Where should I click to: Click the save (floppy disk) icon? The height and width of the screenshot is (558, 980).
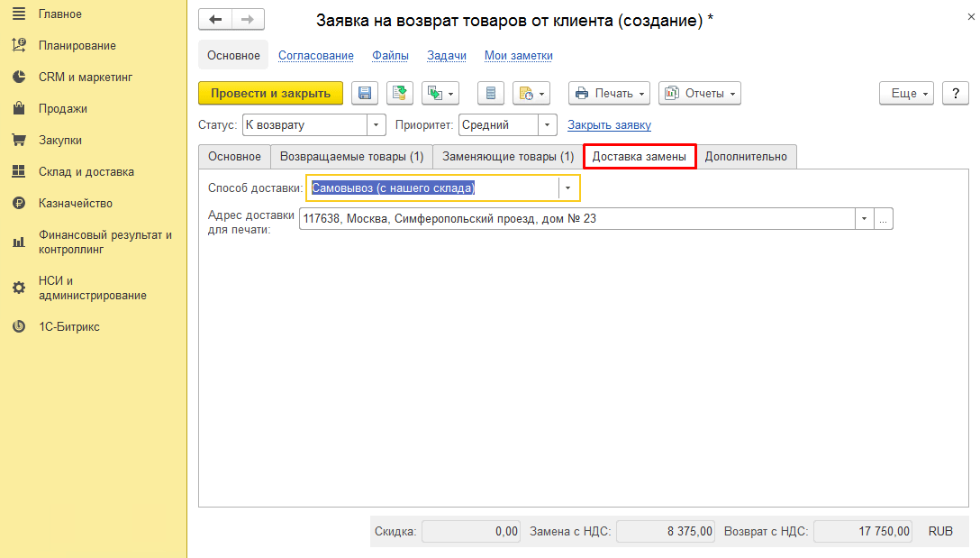tap(365, 93)
